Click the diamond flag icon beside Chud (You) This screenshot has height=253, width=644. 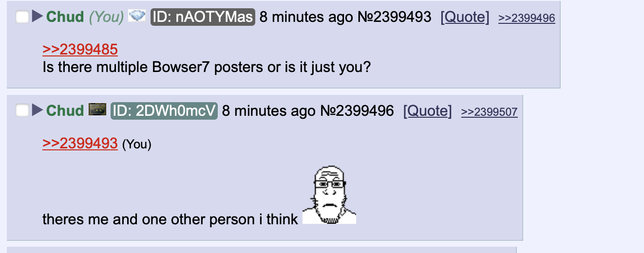137,17
